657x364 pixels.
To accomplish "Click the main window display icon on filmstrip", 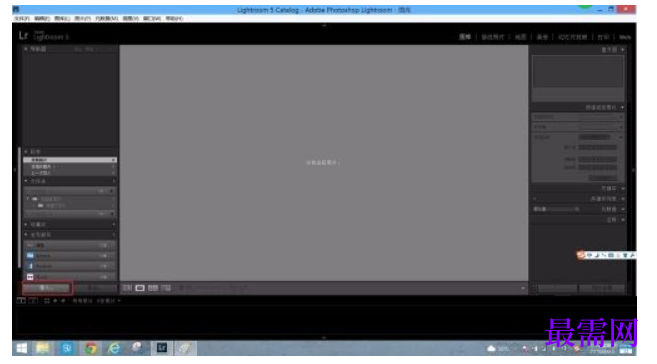I will point(21,301).
